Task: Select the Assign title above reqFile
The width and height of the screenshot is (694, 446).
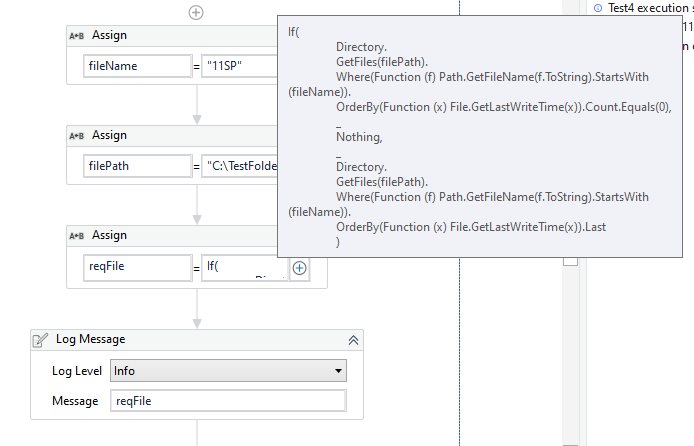Action: (x=109, y=235)
